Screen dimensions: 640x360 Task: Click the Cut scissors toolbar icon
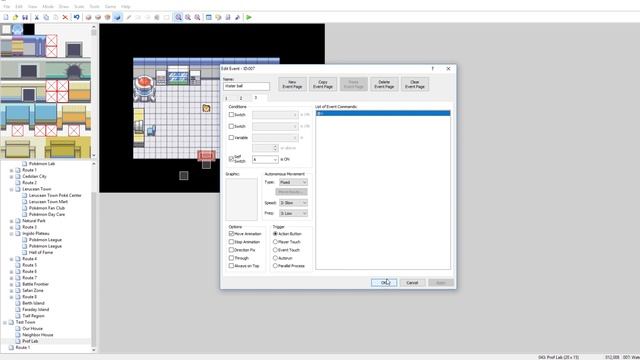click(x=36, y=17)
